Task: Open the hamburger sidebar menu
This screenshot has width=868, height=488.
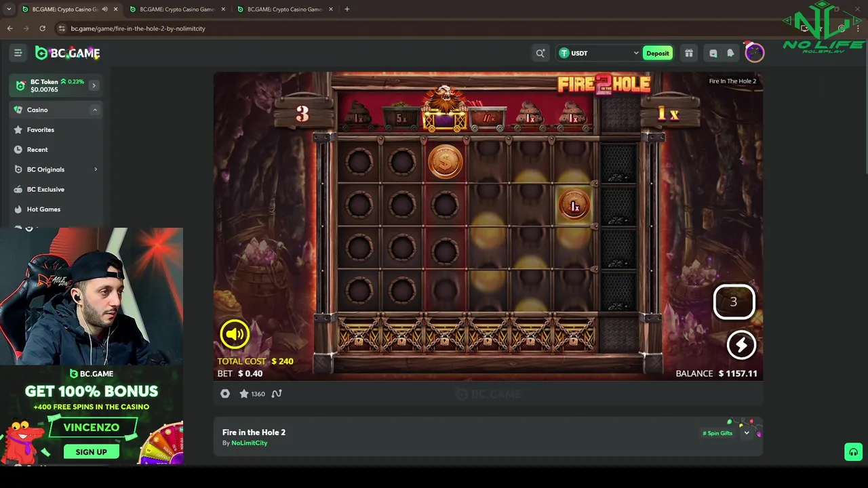Action: click(x=18, y=53)
